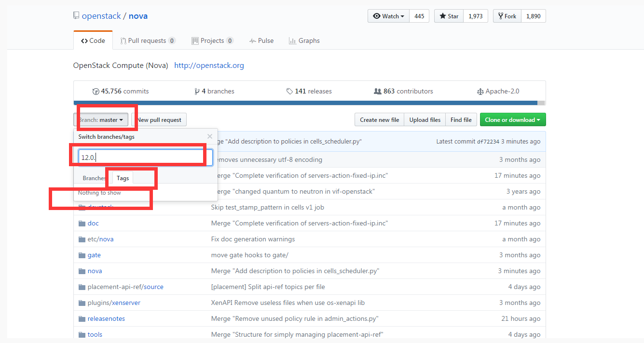Click the folder icon next to releasenotes
This screenshot has width=644, height=343.
tap(82, 318)
